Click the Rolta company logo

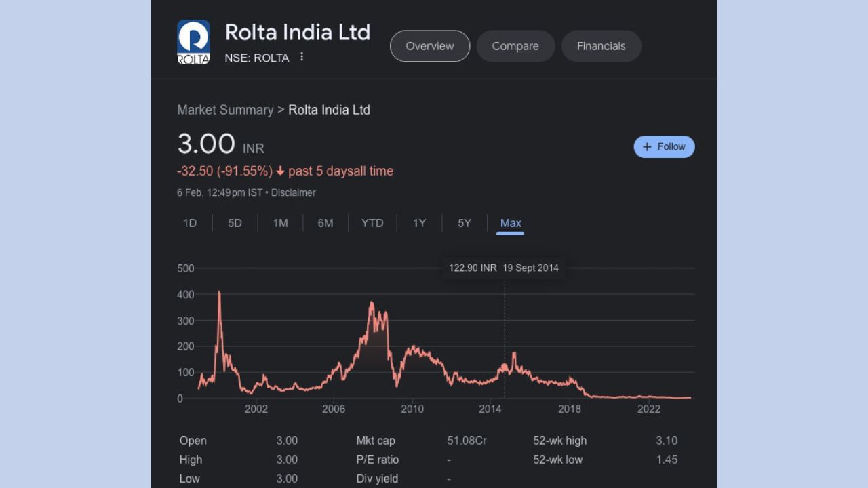click(193, 42)
